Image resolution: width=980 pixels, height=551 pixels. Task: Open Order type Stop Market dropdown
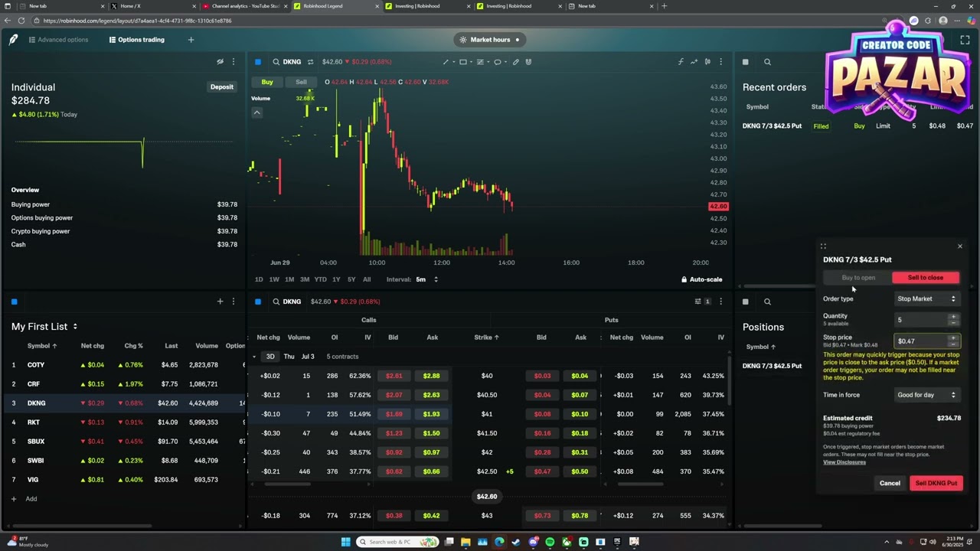point(926,299)
